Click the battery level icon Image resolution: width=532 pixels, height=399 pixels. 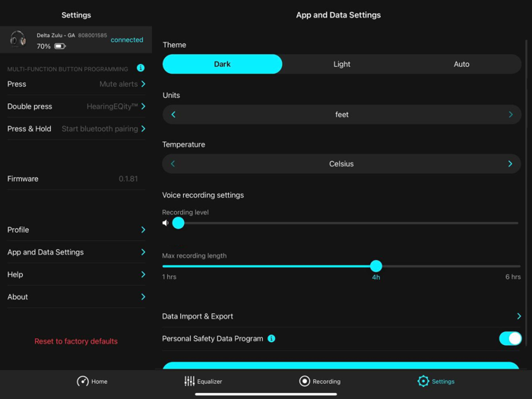tap(60, 46)
